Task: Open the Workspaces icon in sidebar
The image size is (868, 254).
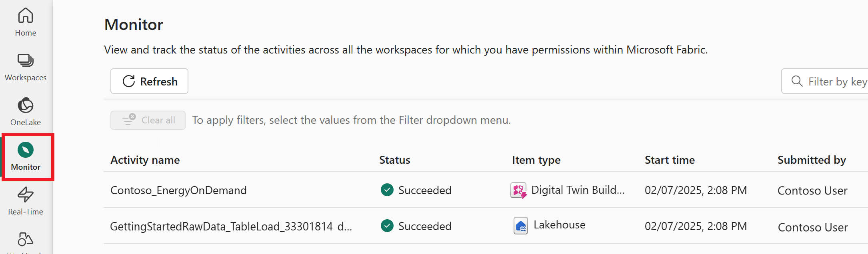Action: [26, 60]
